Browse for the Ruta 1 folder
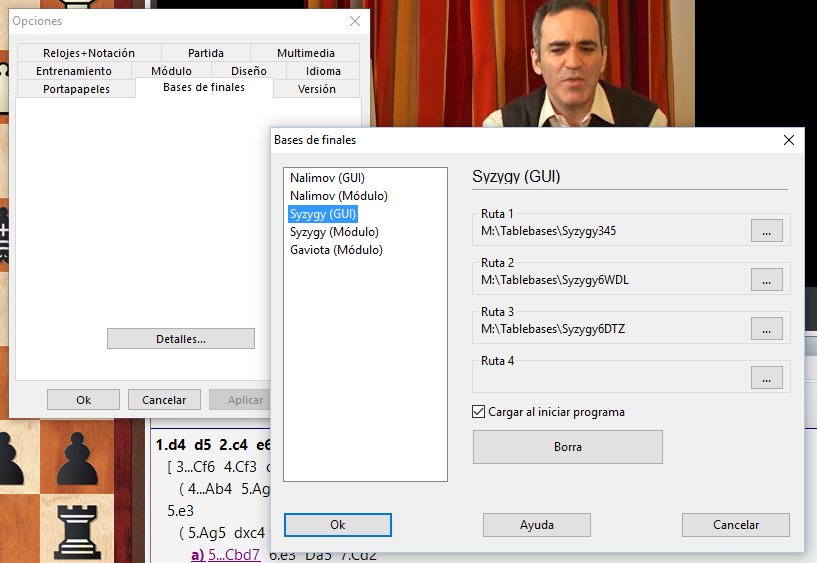 coord(766,231)
